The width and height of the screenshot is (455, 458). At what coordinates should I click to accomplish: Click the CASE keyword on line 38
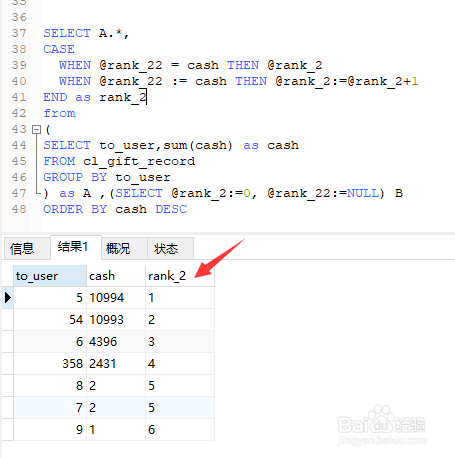point(59,49)
